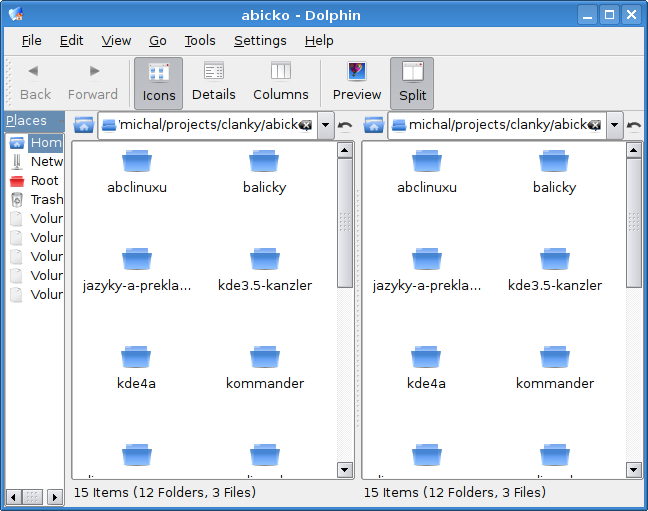Select Root in the Places panel
Screen dimensions: 648x511
coord(36,181)
